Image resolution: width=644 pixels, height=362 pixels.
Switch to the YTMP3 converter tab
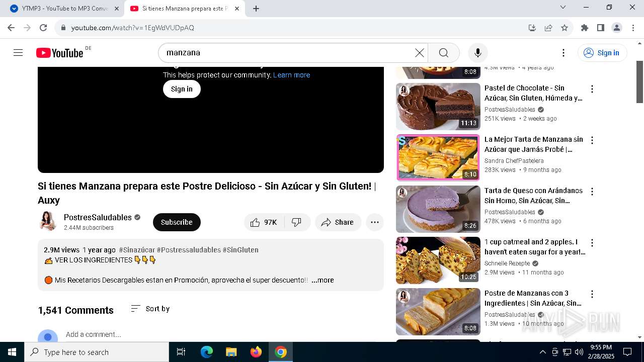point(65,9)
